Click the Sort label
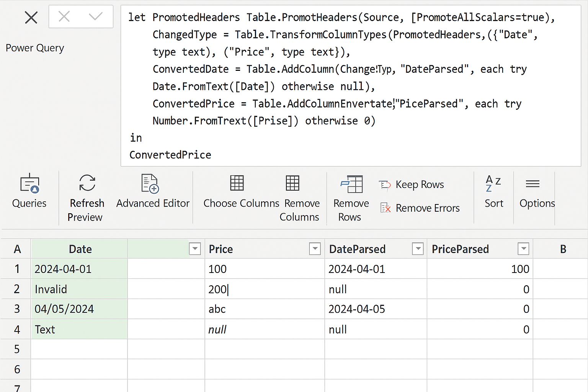Screen dimensions: 588x392 coord(494,203)
